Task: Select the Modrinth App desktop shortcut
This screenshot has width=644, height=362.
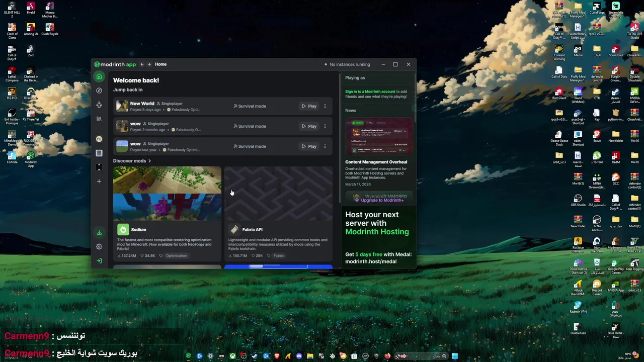Action: coord(31,159)
